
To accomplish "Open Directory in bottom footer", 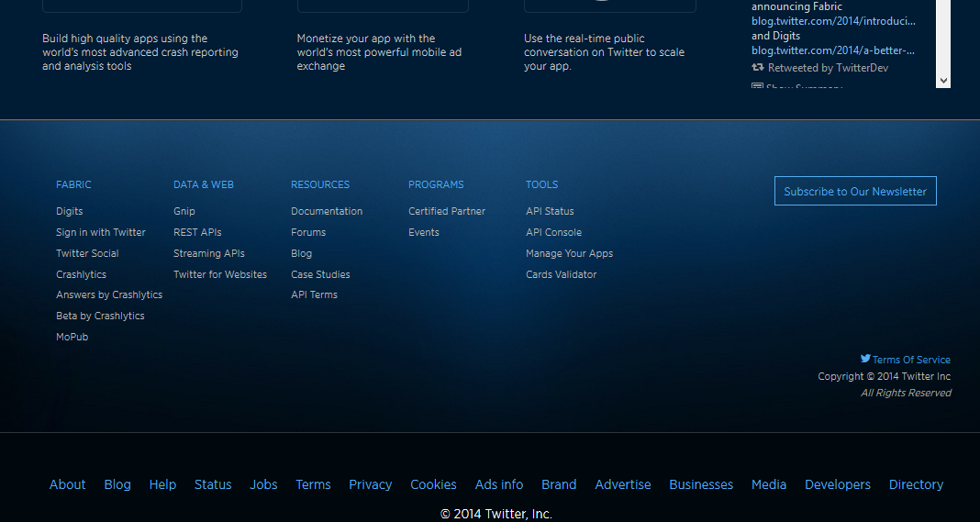I will coord(917,484).
